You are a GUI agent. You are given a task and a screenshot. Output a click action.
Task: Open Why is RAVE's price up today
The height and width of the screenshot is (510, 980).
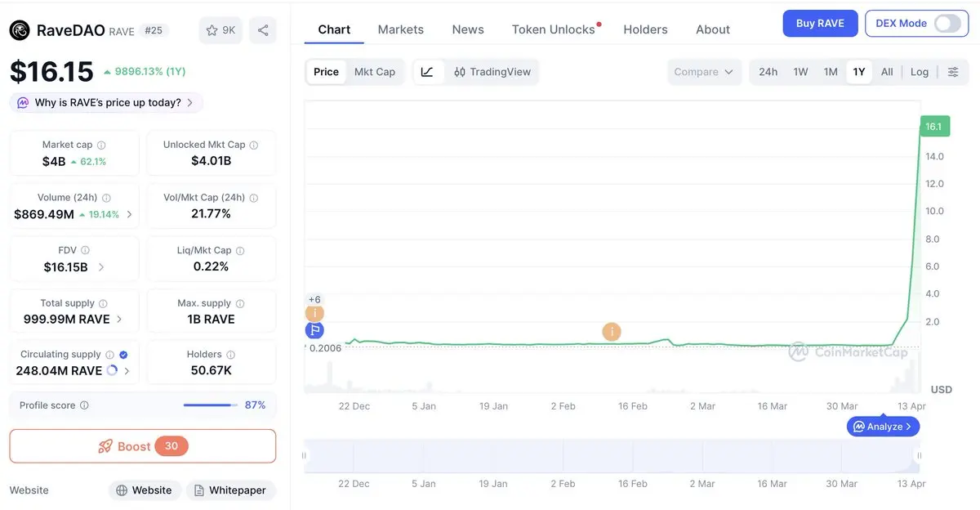pos(106,103)
